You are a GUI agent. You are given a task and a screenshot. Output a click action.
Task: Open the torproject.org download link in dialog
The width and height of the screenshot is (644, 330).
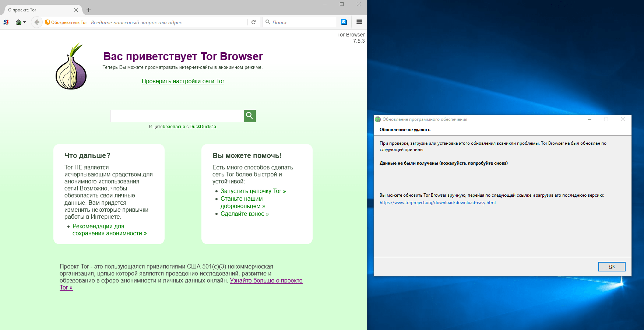437,203
